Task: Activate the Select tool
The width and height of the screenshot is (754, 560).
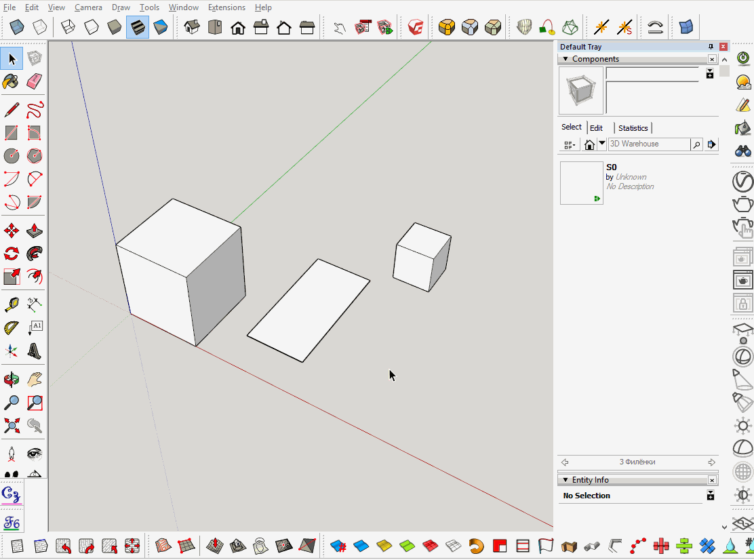Action: pyautogui.click(x=11, y=58)
